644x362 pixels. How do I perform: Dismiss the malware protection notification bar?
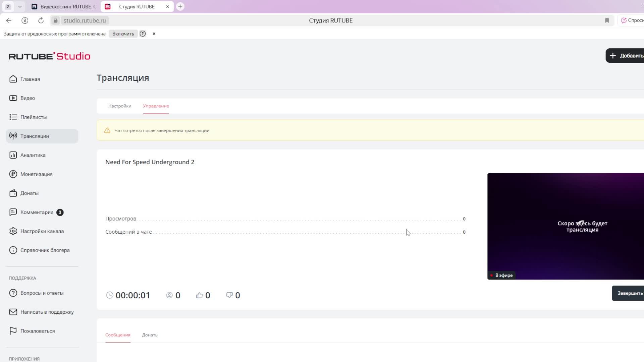154,34
